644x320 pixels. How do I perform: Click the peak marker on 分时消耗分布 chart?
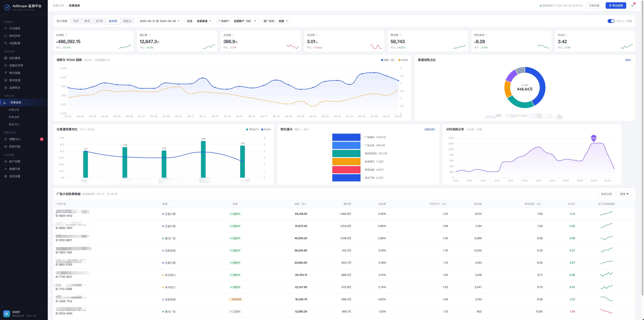594,138
